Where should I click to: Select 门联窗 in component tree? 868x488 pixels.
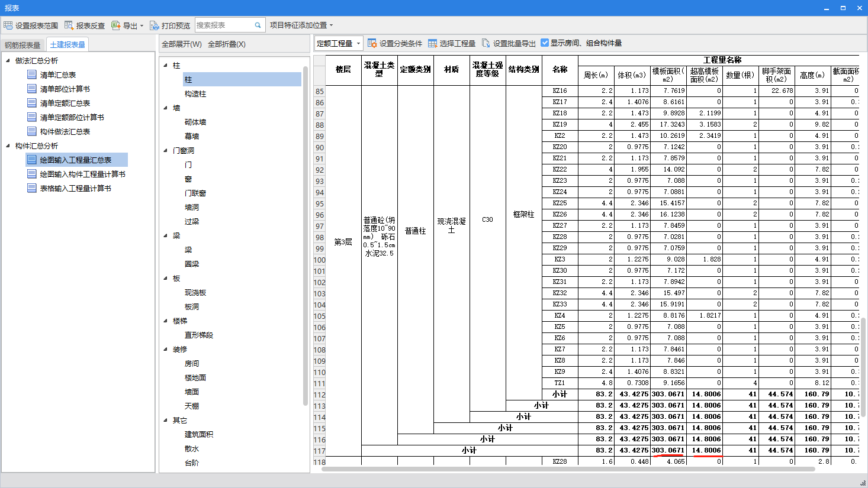(195, 193)
